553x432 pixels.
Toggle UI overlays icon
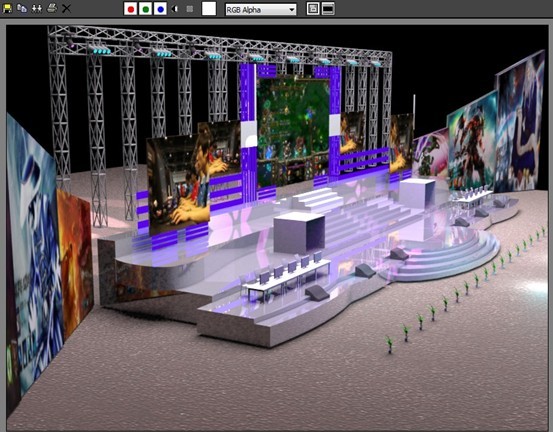point(313,9)
